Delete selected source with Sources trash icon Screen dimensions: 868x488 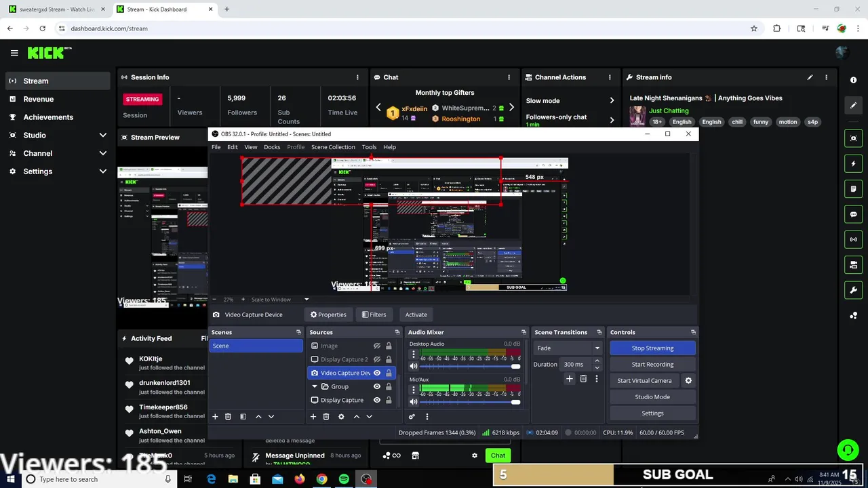(326, 417)
